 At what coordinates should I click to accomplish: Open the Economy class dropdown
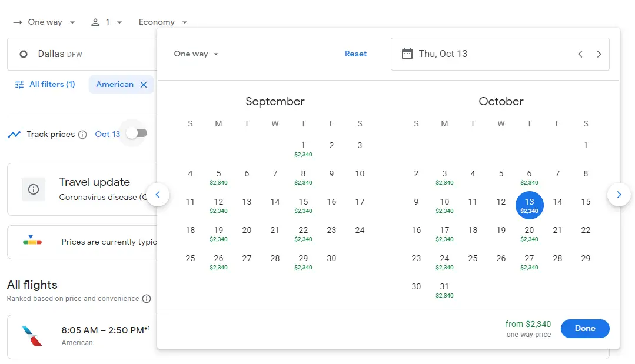pyautogui.click(x=163, y=22)
